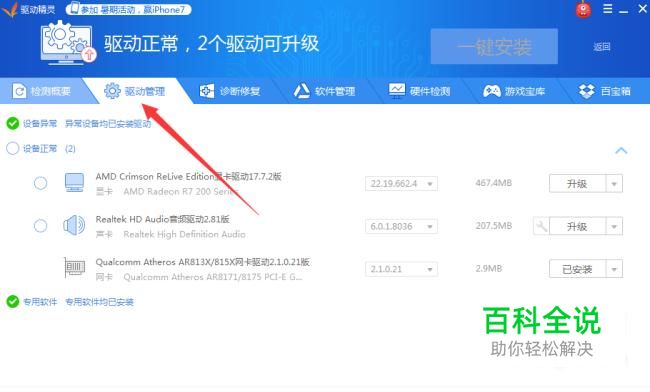Click 升级 for AMD Crimson driver
650x392 pixels.
577,184
